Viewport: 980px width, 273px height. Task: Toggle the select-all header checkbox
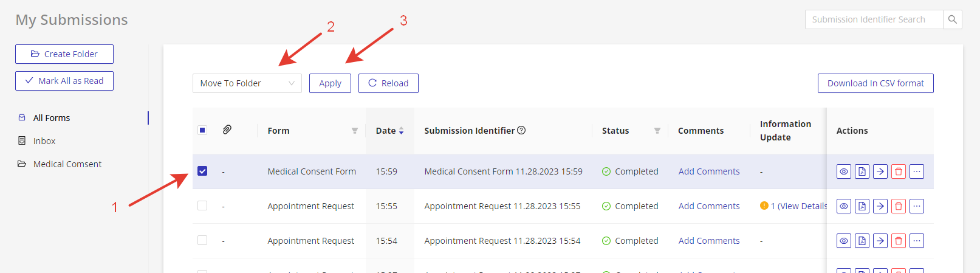202,130
